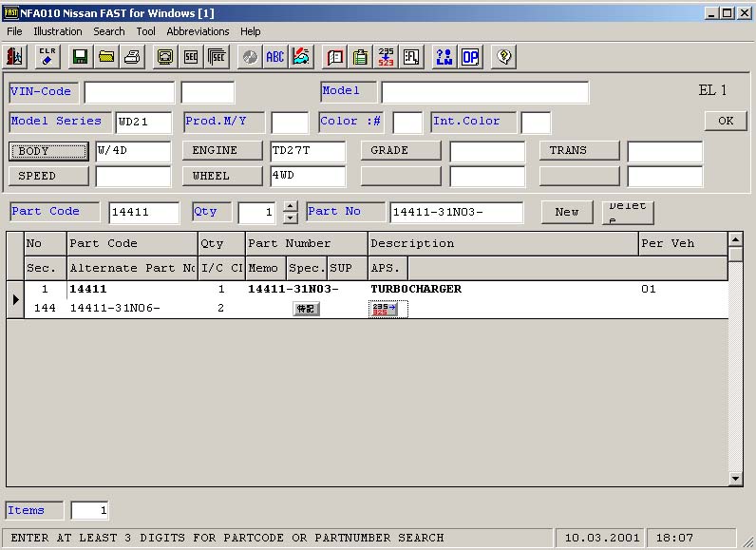
Task: Open the Illustration menu
Action: (58, 31)
